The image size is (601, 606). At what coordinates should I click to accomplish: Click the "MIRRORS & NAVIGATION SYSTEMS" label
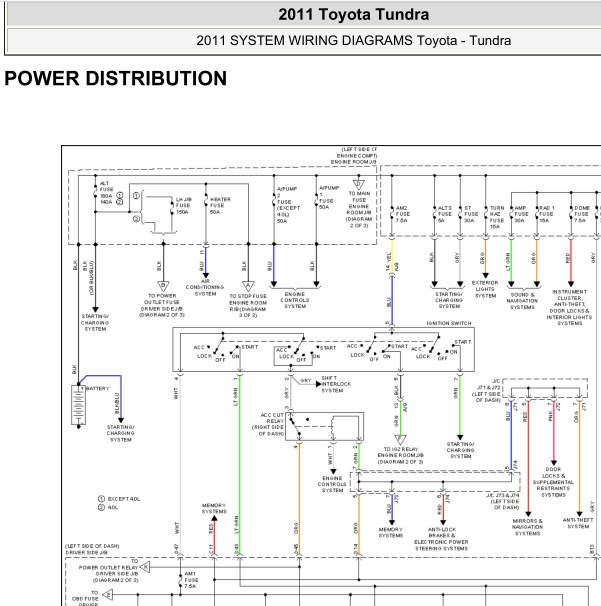point(527,527)
